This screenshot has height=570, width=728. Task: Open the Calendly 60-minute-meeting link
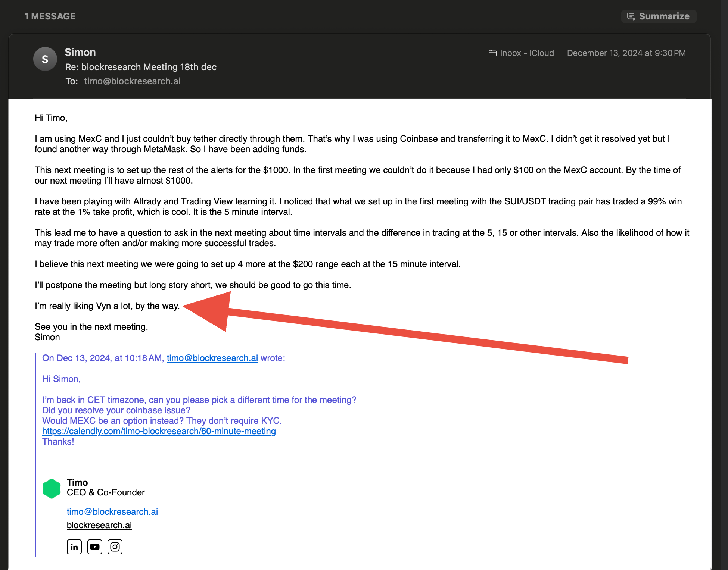pos(159,431)
